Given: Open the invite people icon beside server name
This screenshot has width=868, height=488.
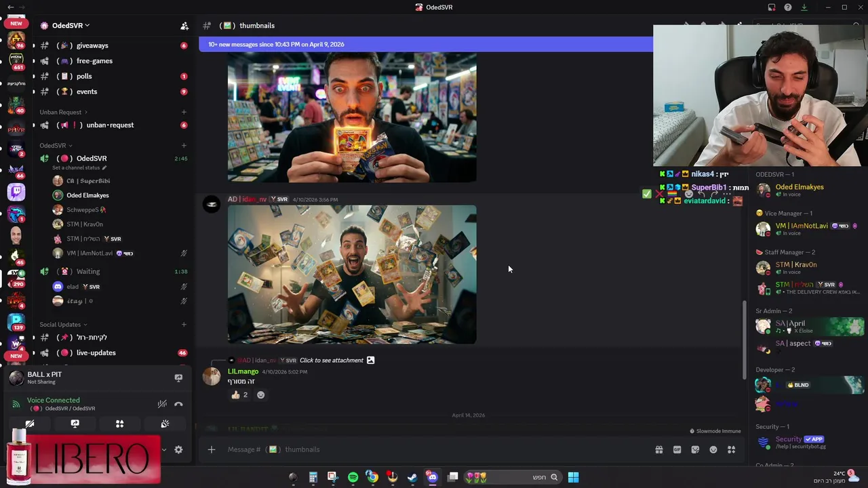Looking at the screenshot, I should (184, 26).
